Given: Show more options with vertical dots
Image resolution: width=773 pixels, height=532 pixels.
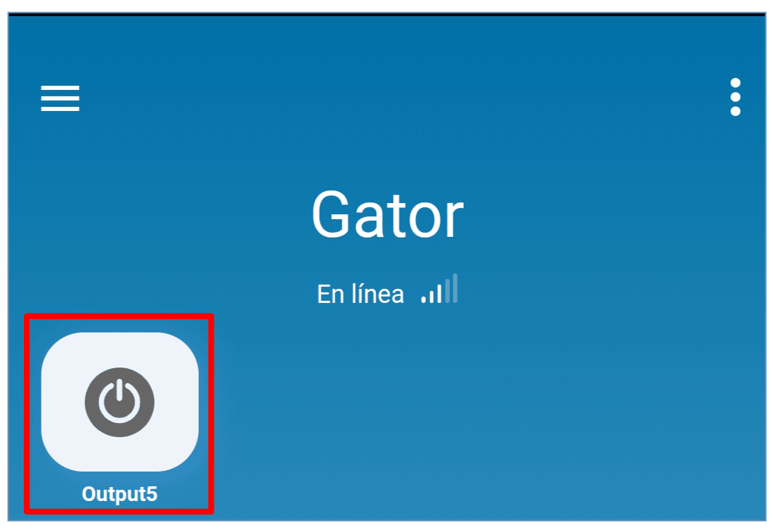Looking at the screenshot, I should 735,97.
